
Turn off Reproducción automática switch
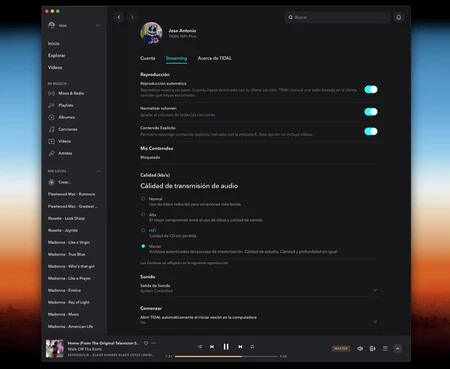click(x=371, y=89)
